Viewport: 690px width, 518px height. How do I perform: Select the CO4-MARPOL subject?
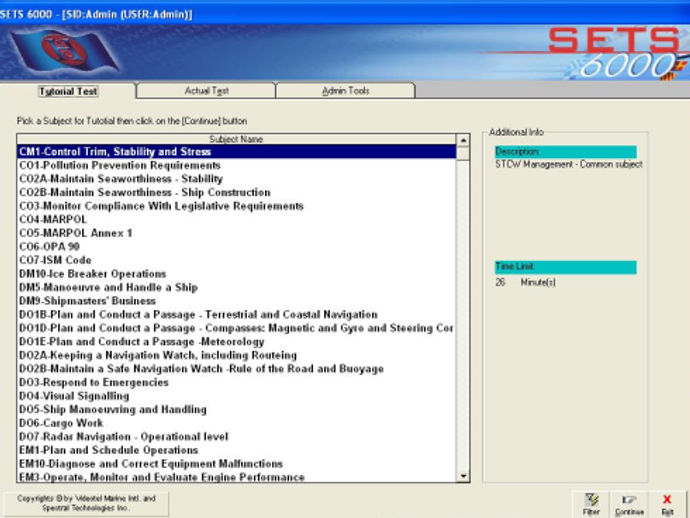[x=237, y=219]
